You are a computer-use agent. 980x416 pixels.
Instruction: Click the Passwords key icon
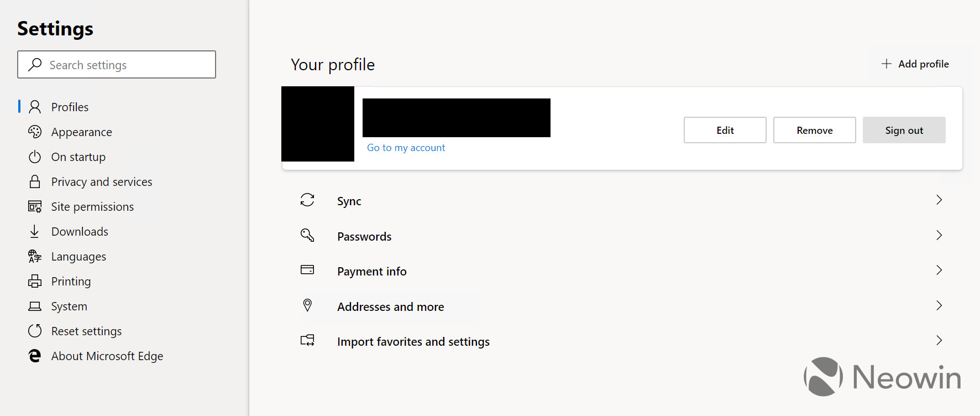click(307, 235)
